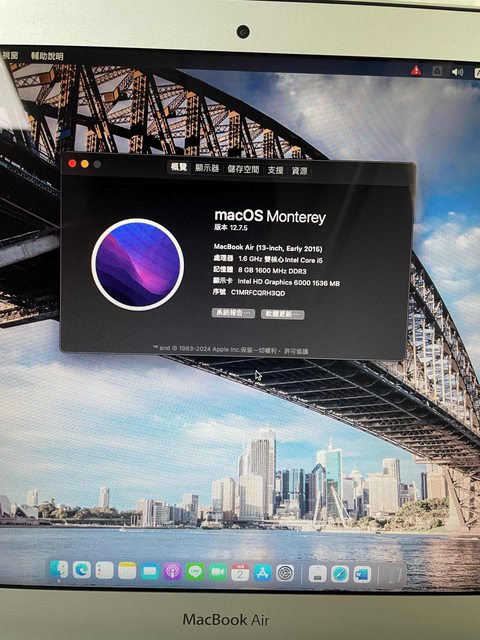This screenshot has width=480, height=640.
Task: Open System Preferences gear in Dock
Action: tap(285, 573)
